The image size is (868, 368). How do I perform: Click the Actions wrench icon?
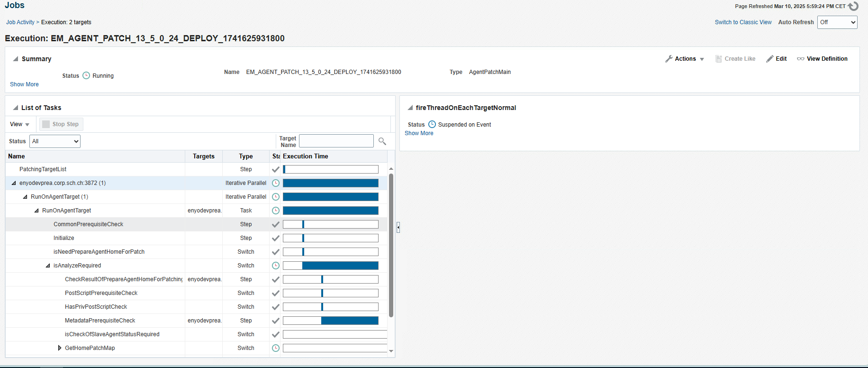click(x=669, y=59)
